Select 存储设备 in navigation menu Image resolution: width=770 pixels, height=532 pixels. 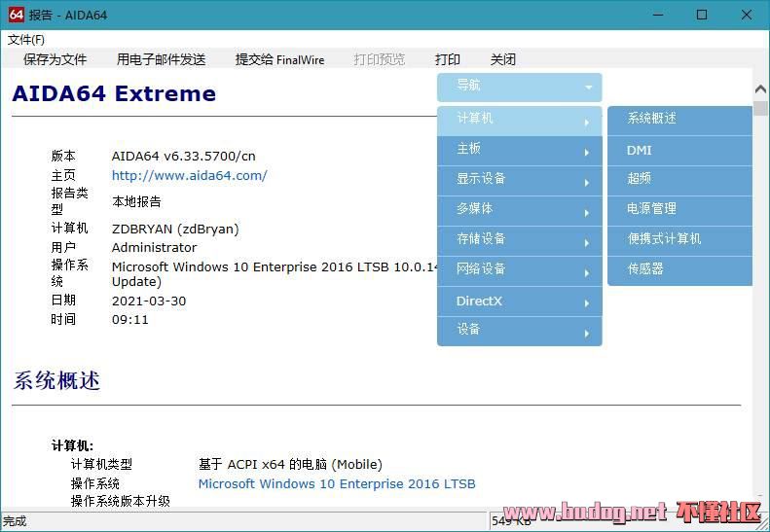pos(520,241)
